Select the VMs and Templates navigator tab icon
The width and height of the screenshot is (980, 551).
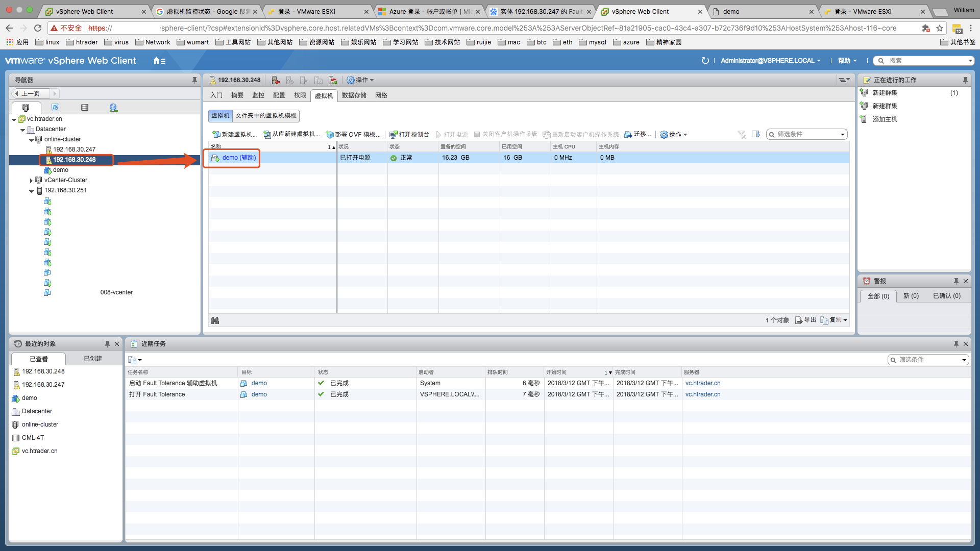tap(55, 108)
